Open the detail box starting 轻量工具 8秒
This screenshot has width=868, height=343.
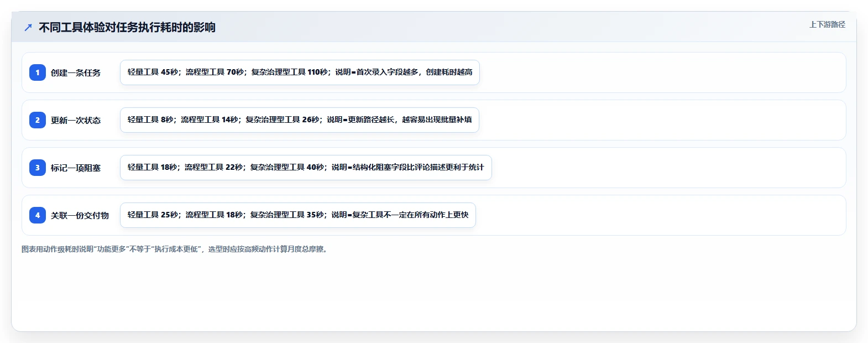tap(300, 120)
